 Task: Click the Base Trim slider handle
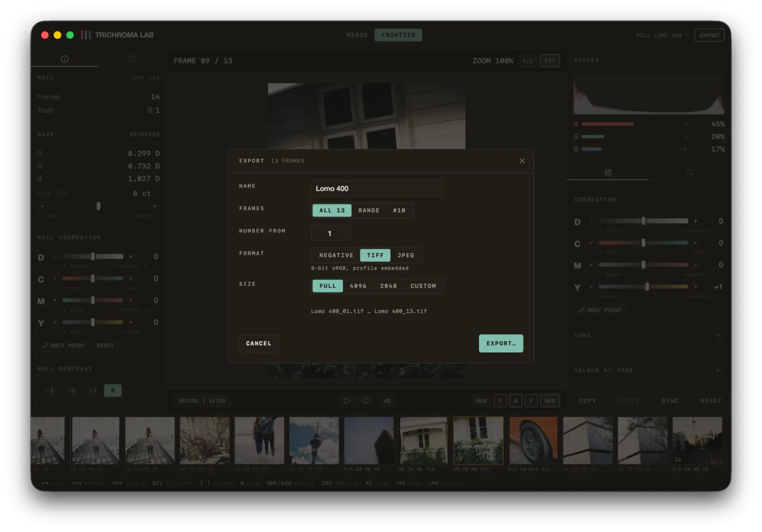[99, 206]
